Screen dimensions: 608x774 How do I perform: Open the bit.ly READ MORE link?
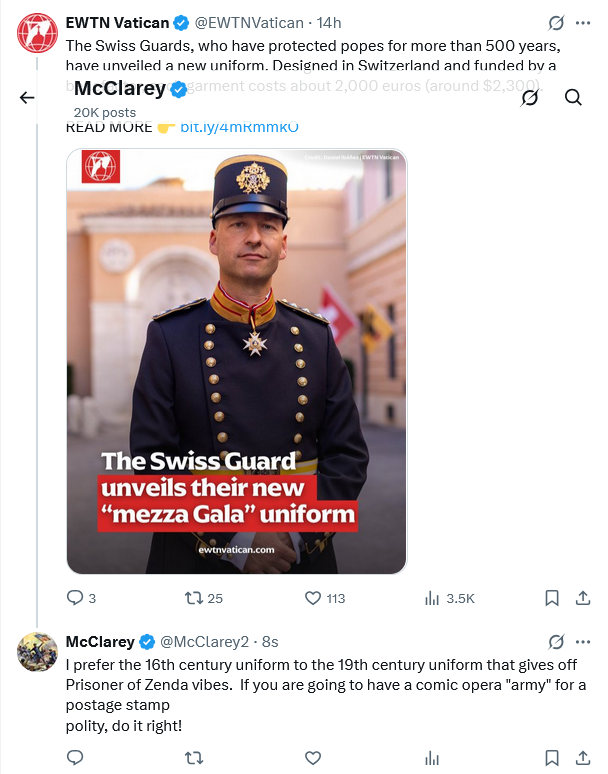238,127
